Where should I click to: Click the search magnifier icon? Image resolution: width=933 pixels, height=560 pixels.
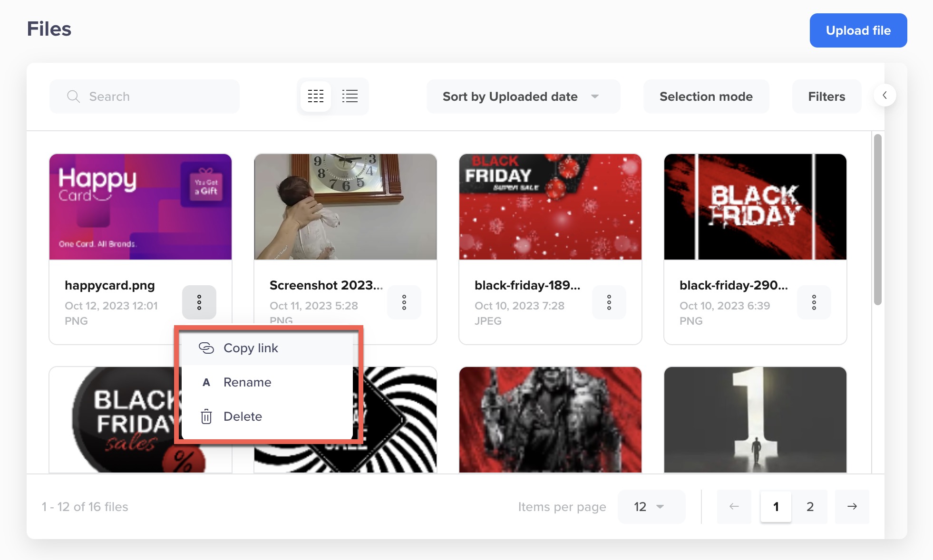73,97
